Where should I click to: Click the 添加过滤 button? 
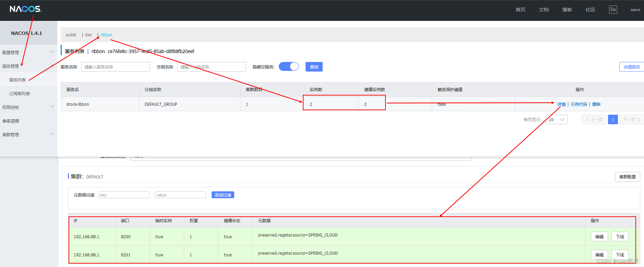(x=223, y=195)
